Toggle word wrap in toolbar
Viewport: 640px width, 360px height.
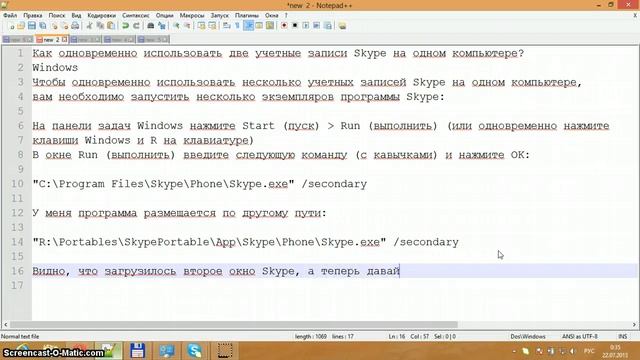click(x=226, y=26)
